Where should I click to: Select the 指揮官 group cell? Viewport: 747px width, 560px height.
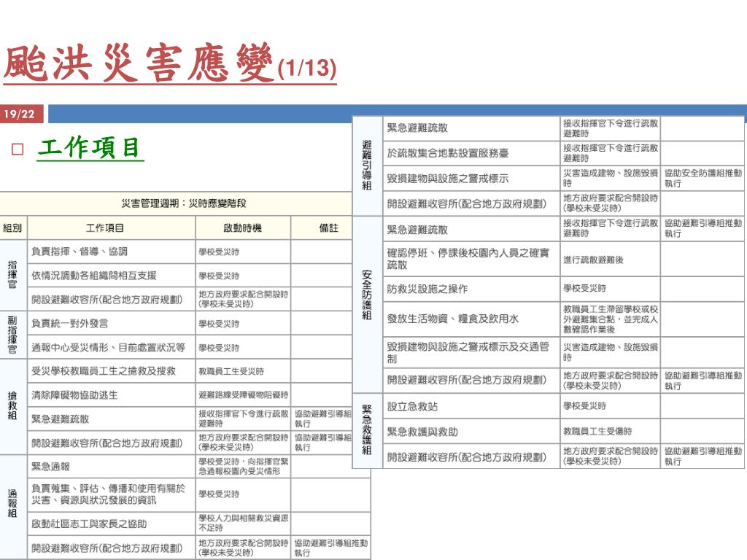point(13,275)
